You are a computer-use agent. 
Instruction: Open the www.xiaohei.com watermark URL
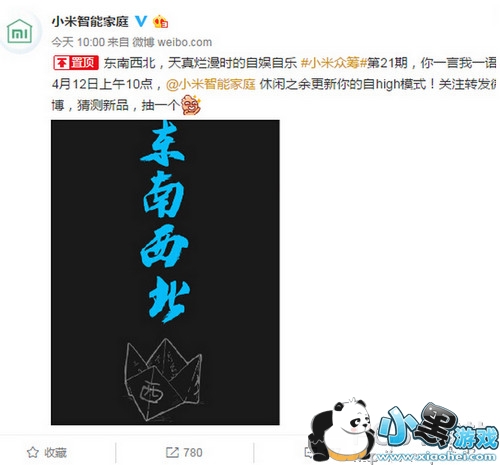click(x=433, y=456)
